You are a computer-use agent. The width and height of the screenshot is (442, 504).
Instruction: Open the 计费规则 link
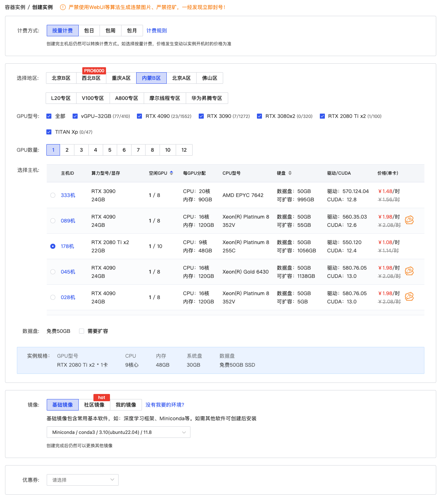157,31
